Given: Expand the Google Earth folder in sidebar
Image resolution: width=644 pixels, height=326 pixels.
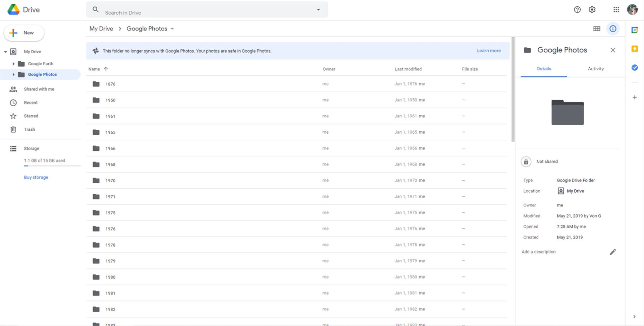Looking at the screenshot, I should (x=13, y=64).
